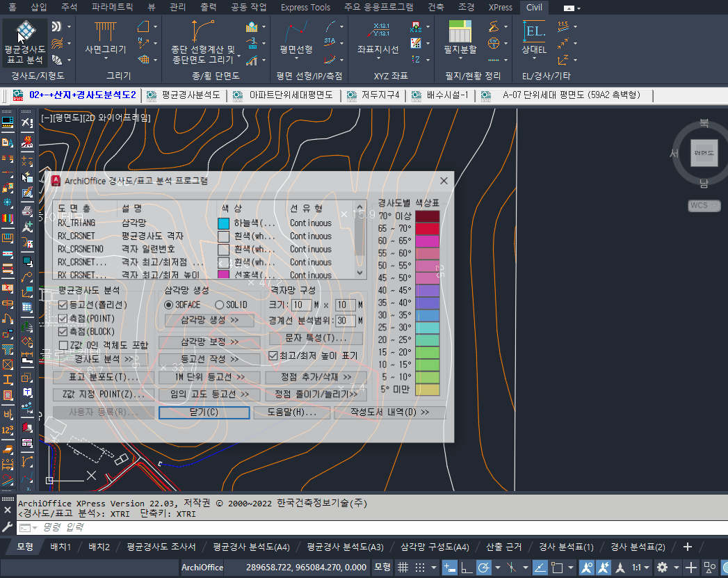Click the 하늘색 color swatch for RX_TRIANG
Viewport: 728px width, 578px height.
click(224, 223)
